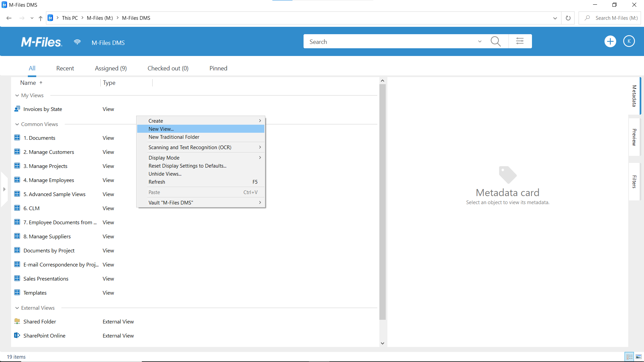Open the user K account menu

pos(629,41)
